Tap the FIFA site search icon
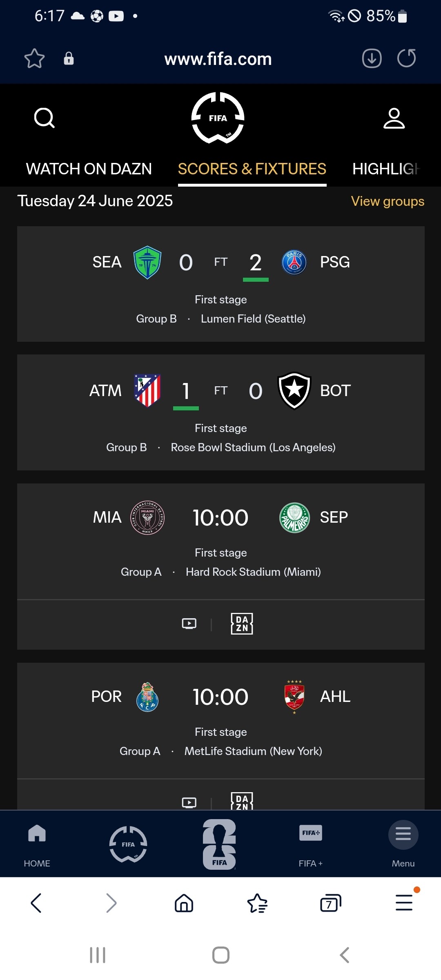Viewport: 441px width, 980px height. [45, 118]
